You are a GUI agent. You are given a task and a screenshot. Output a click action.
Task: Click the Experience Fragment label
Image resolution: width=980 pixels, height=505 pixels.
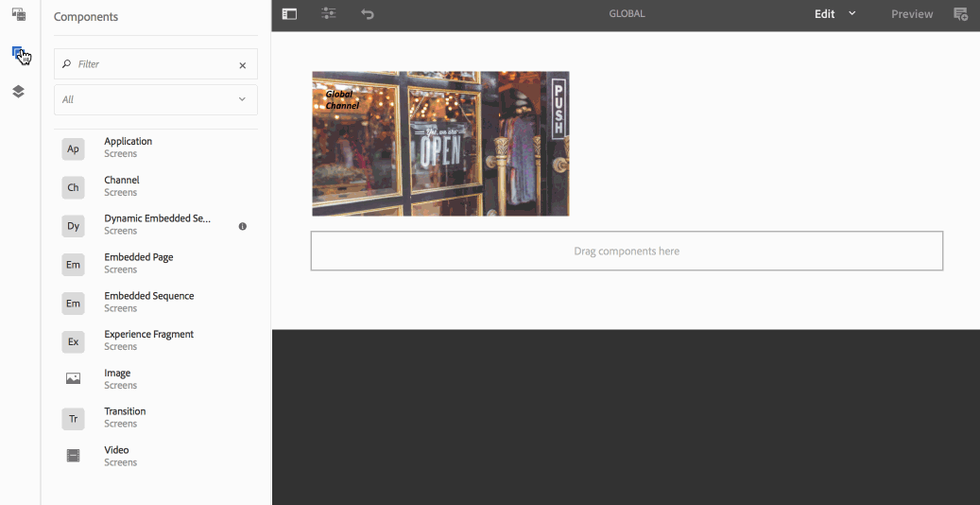pyautogui.click(x=148, y=334)
